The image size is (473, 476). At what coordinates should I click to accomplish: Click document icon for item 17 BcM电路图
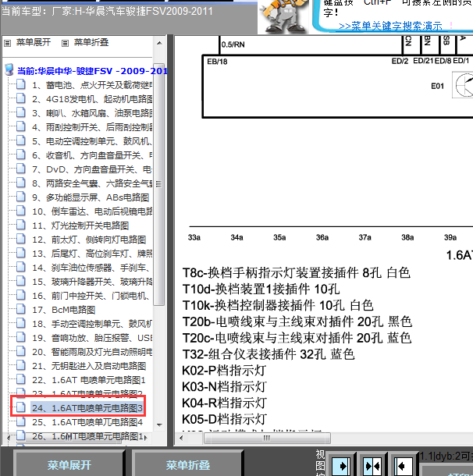20,309
